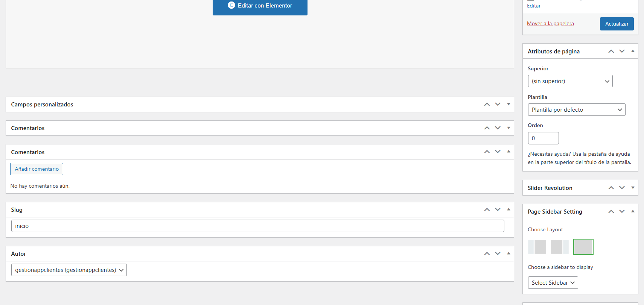Click the Editar link above the publish actions
The image size is (644, 305).
pos(534,6)
